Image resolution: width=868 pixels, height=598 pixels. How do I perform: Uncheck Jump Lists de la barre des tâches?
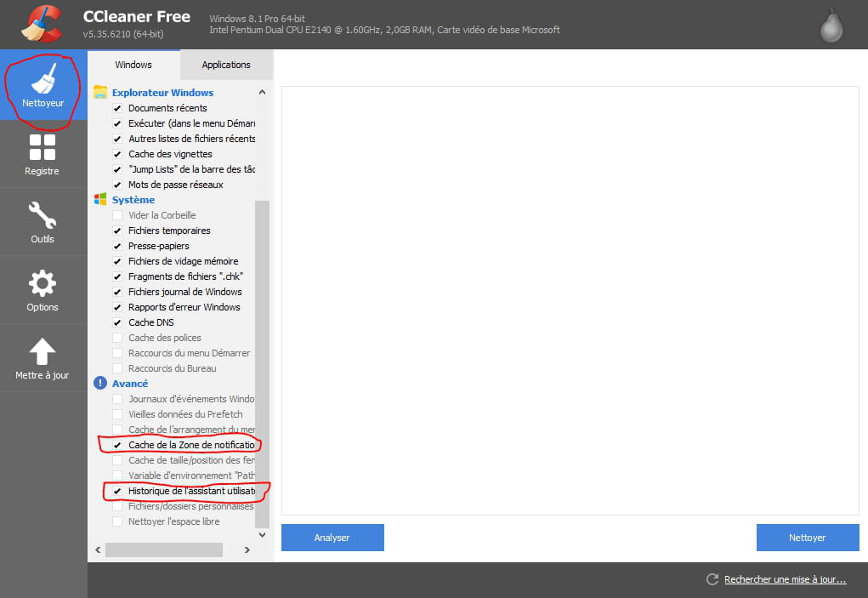(x=117, y=169)
